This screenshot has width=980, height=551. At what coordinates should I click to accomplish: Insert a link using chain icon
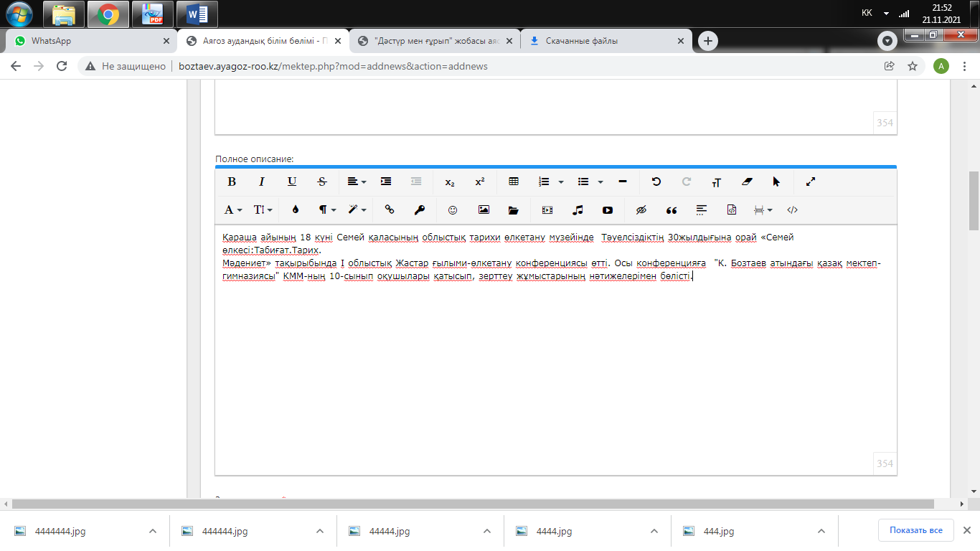pos(390,210)
